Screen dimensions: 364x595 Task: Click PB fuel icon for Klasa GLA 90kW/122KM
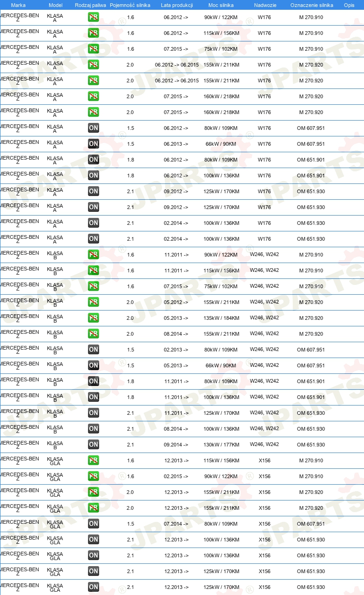94,476
